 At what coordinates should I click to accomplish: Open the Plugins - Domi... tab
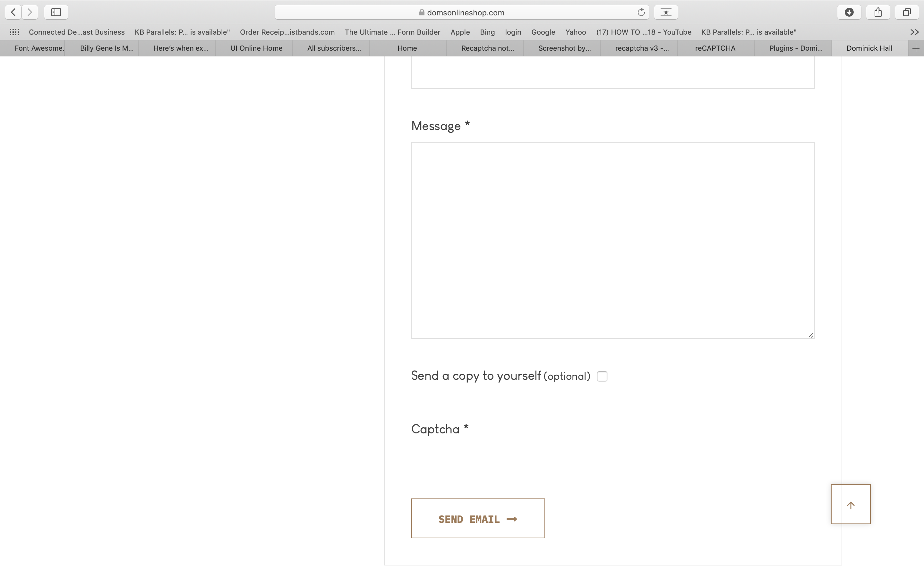coord(795,48)
